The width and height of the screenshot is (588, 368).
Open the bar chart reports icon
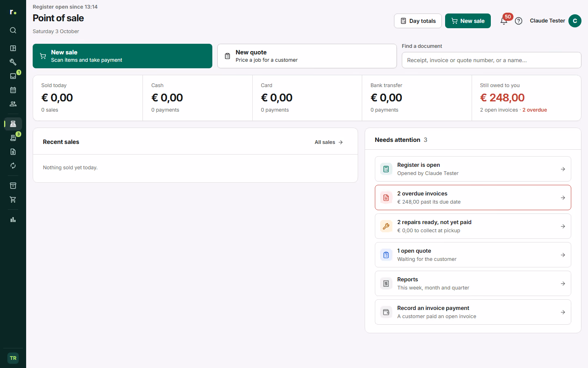[13, 220]
